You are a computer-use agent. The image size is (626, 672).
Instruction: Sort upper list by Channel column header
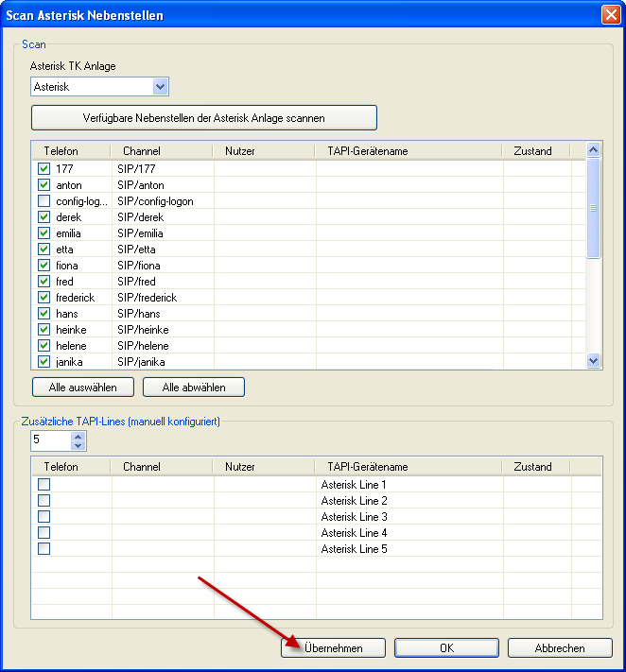click(142, 151)
